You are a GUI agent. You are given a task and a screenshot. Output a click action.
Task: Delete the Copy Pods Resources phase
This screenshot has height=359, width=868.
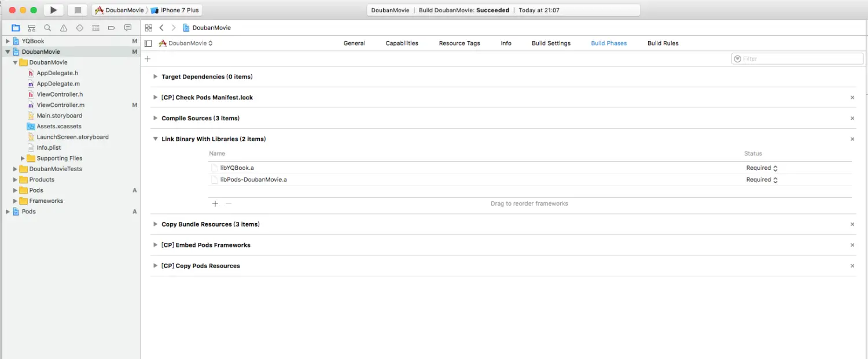(x=852, y=266)
